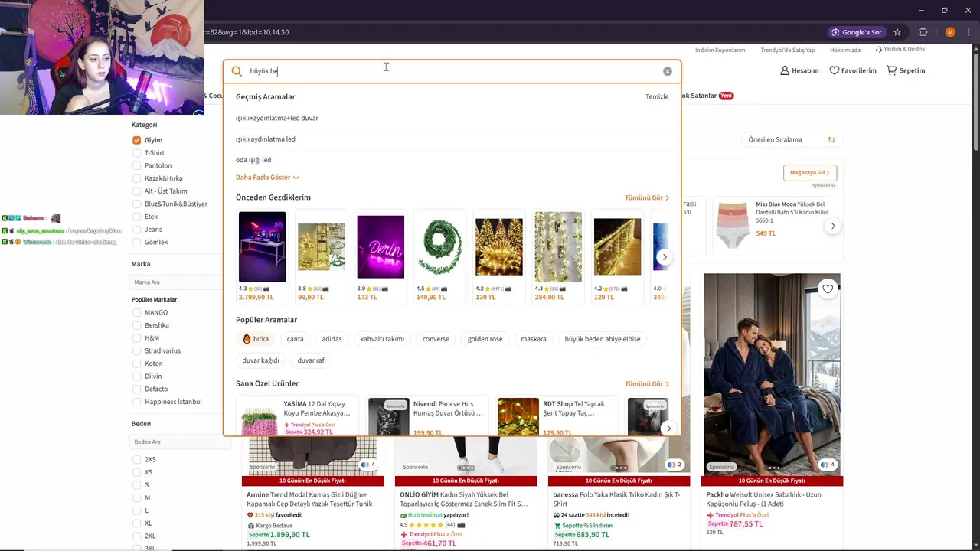
Task: Select size XS checkbox
Action: [136, 472]
